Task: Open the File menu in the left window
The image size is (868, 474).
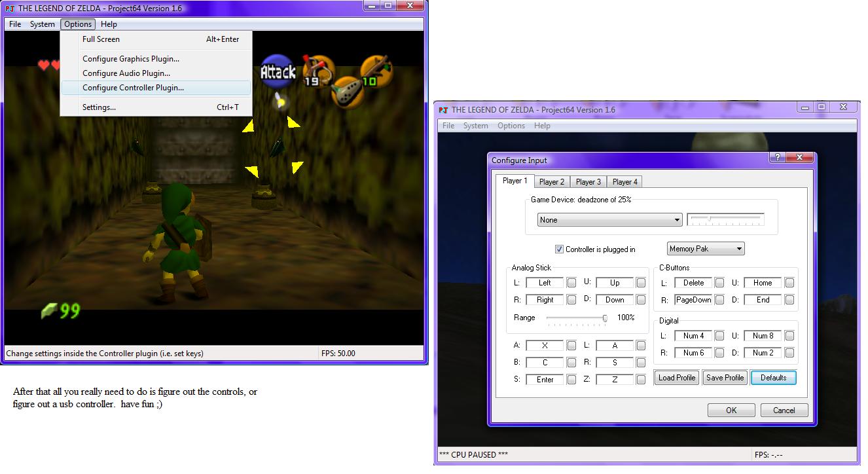Action: click(15, 24)
